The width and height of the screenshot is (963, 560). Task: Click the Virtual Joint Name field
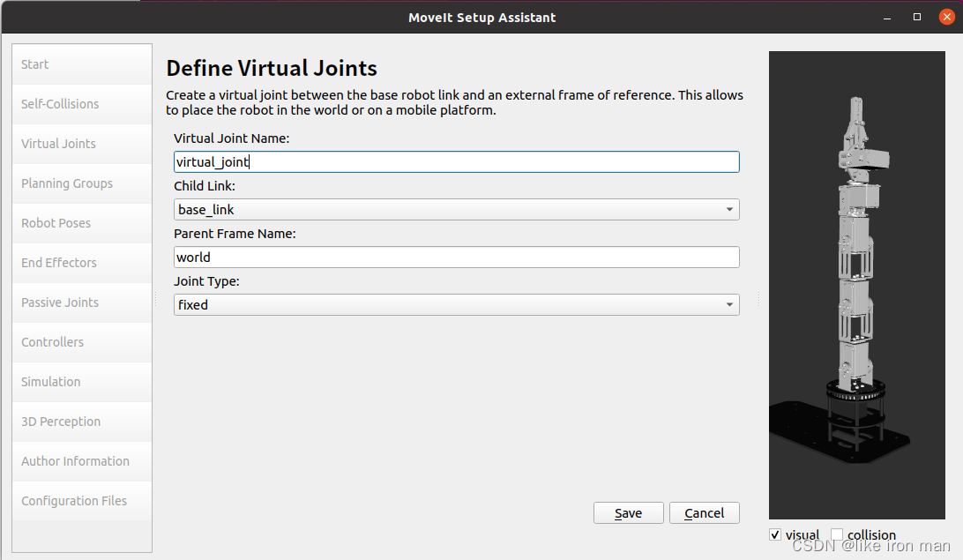click(456, 162)
